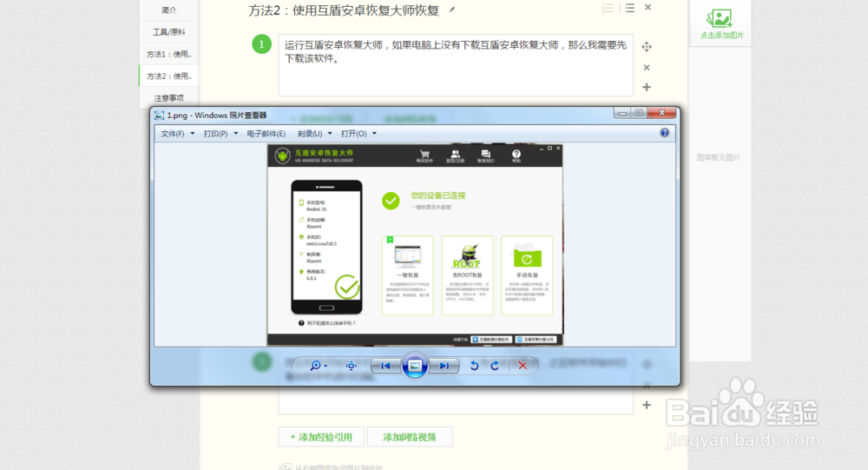Open the 工具/原料 sidebar section
Image resolution: width=868 pixels, height=470 pixels.
(169, 32)
